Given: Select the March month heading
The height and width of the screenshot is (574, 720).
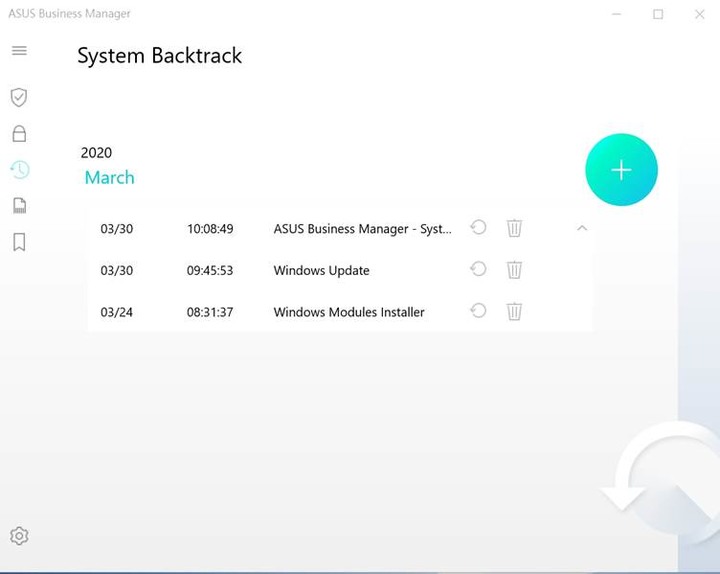Looking at the screenshot, I should [109, 178].
